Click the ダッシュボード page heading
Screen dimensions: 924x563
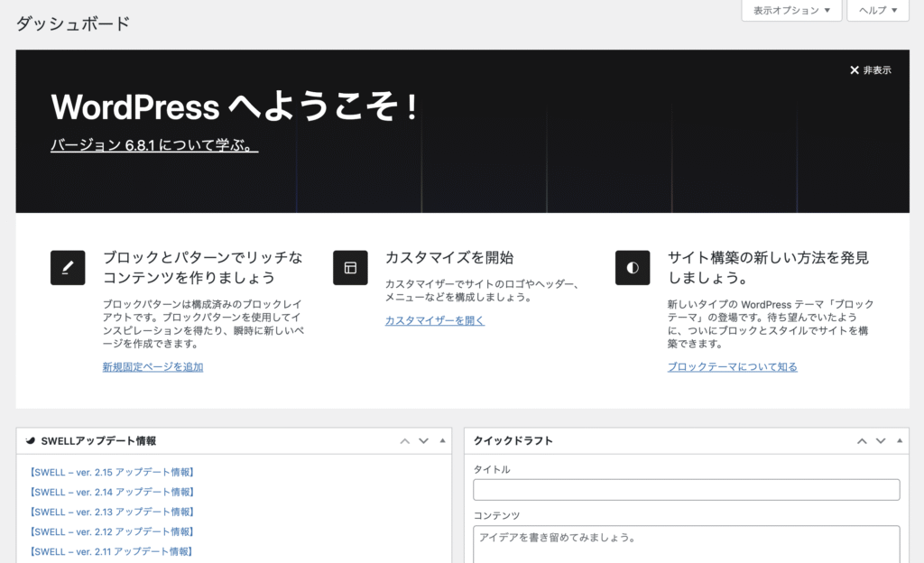[x=72, y=24]
